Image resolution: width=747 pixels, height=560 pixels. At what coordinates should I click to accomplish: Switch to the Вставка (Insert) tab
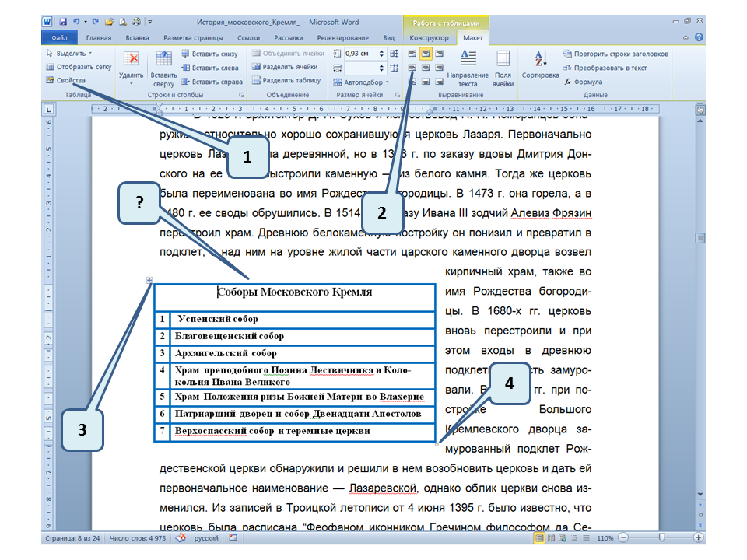(137, 37)
